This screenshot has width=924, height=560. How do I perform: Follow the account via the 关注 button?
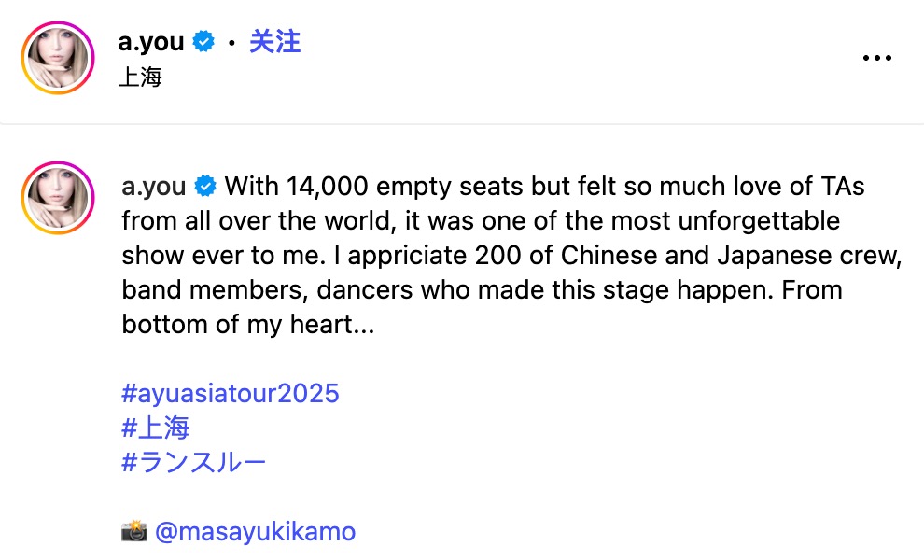tap(274, 42)
